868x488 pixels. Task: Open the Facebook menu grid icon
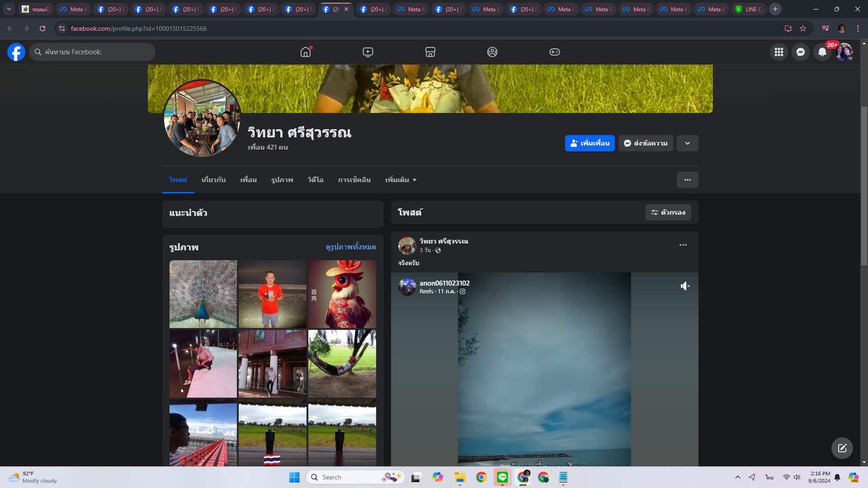tap(779, 52)
